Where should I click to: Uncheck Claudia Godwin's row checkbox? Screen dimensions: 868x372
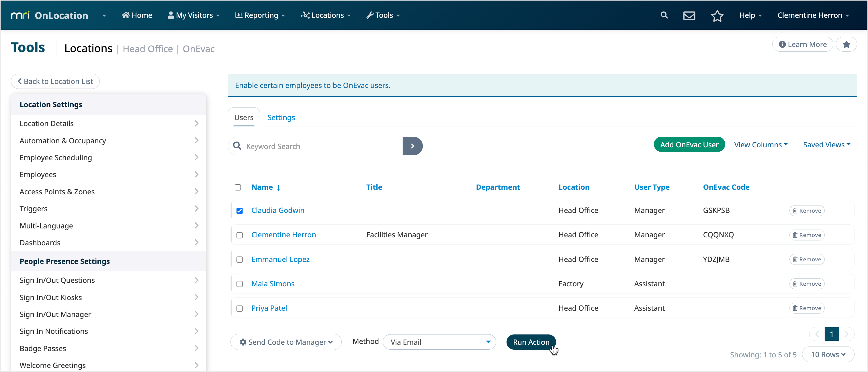pos(240,211)
